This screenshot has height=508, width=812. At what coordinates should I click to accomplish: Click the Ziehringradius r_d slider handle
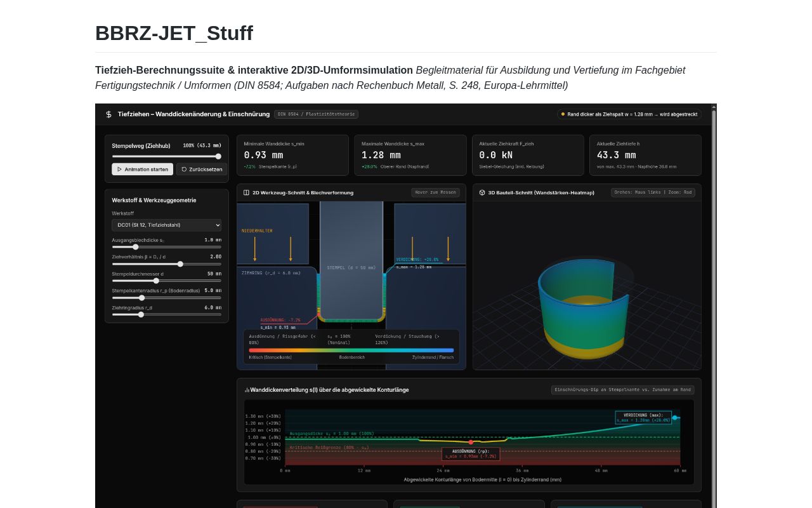[x=141, y=314]
